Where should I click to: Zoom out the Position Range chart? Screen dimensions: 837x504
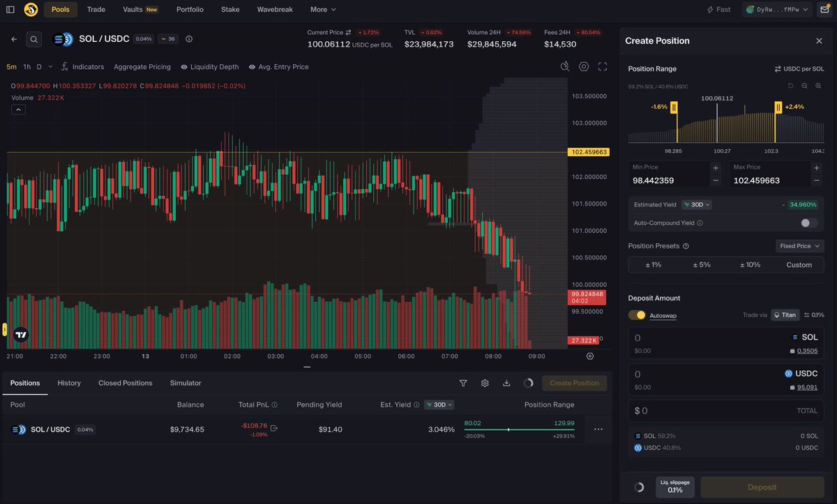tap(804, 86)
